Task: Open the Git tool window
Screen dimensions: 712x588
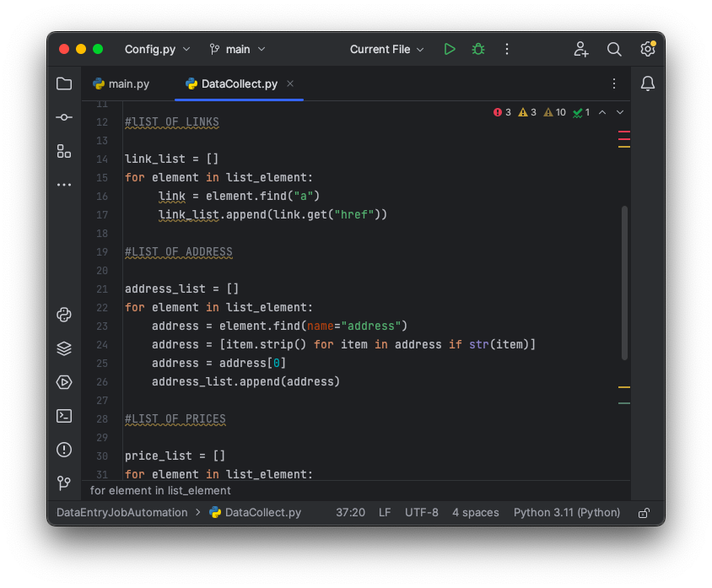Action: point(64,483)
